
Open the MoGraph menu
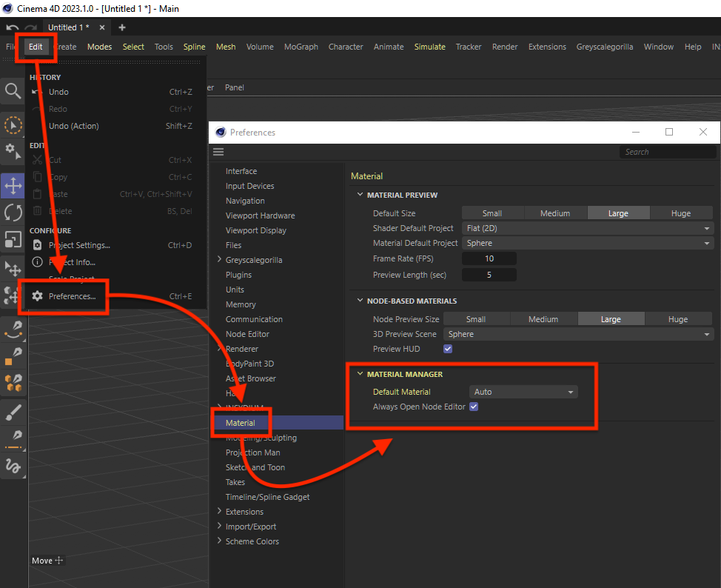(301, 47)
